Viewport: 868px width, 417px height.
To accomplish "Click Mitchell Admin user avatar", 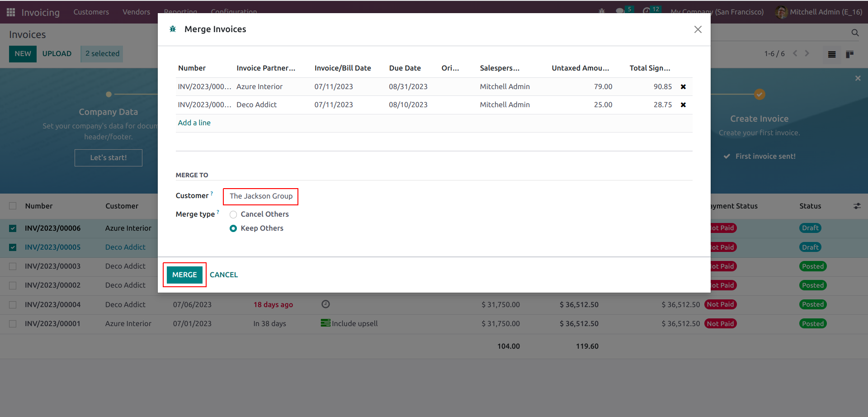I will (781, 12).
